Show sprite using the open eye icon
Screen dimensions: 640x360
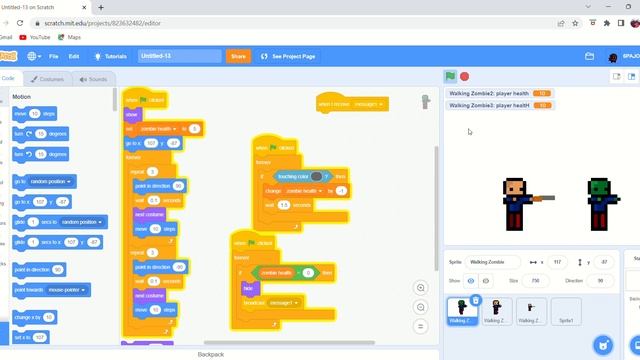click(471, 281)
